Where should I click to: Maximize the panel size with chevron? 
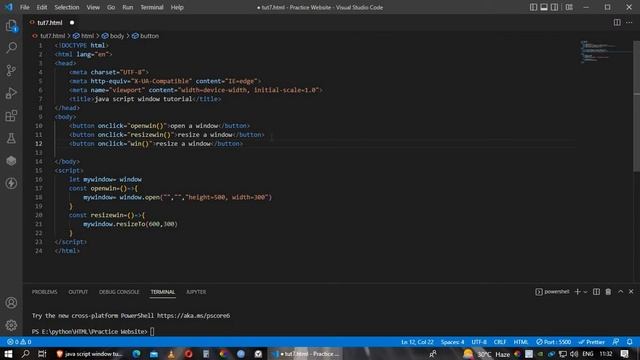tap(620, 291)
